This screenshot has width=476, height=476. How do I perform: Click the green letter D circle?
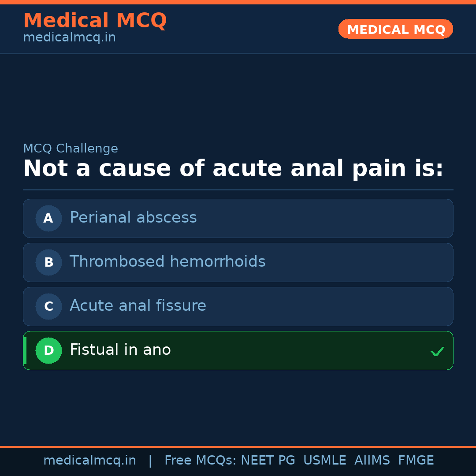point(48,350)
